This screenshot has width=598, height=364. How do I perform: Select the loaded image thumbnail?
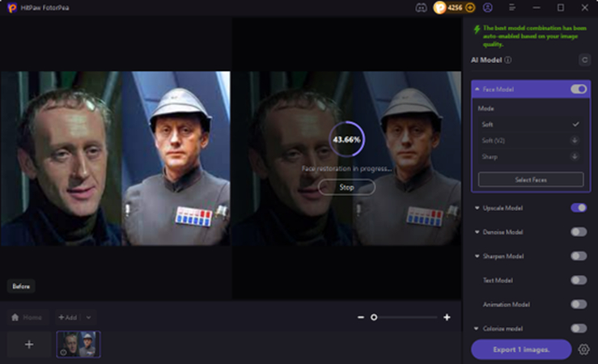(78, 344)
